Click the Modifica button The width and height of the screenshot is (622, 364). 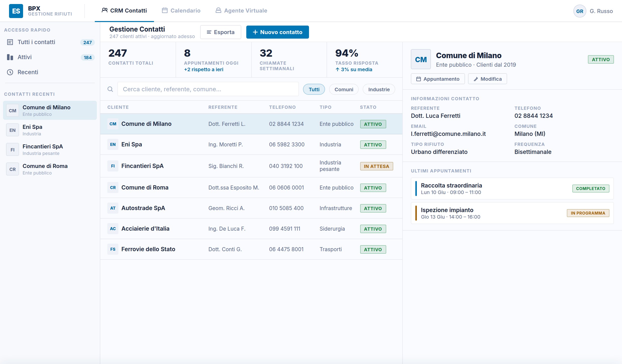coord(488,79)
